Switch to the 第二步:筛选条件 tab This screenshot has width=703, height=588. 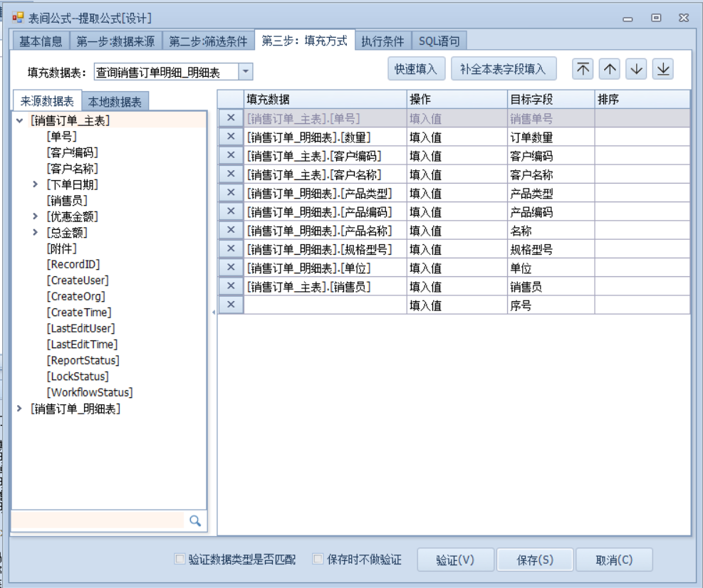208,41
